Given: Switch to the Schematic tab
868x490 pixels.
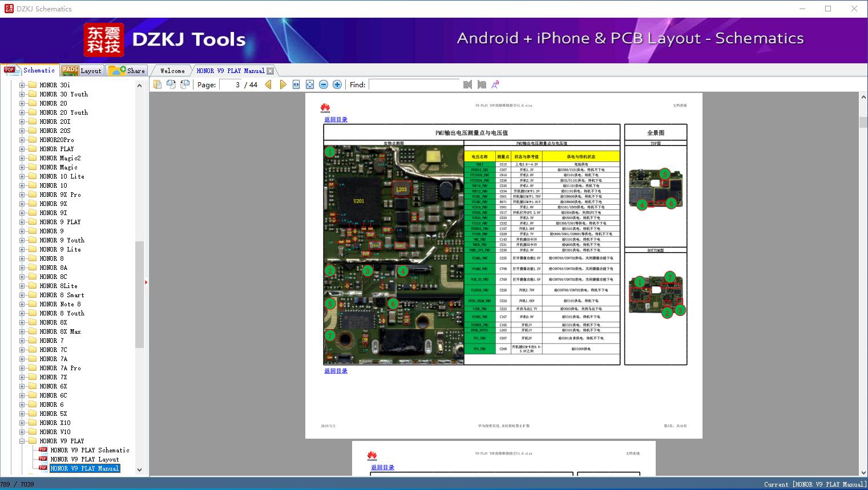Looking at the screenshot, I should tap(30, 70).
